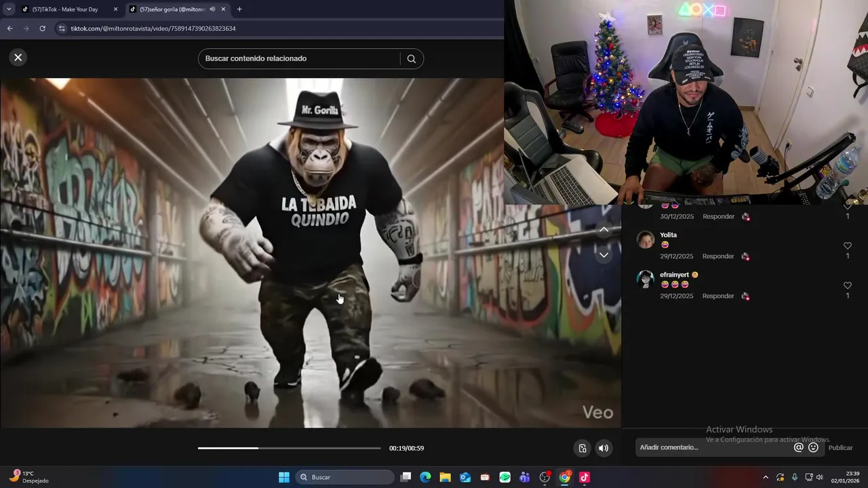The image size is (868, 488).
Task: Click the search magnifier icon
Action: coord(411,59)
